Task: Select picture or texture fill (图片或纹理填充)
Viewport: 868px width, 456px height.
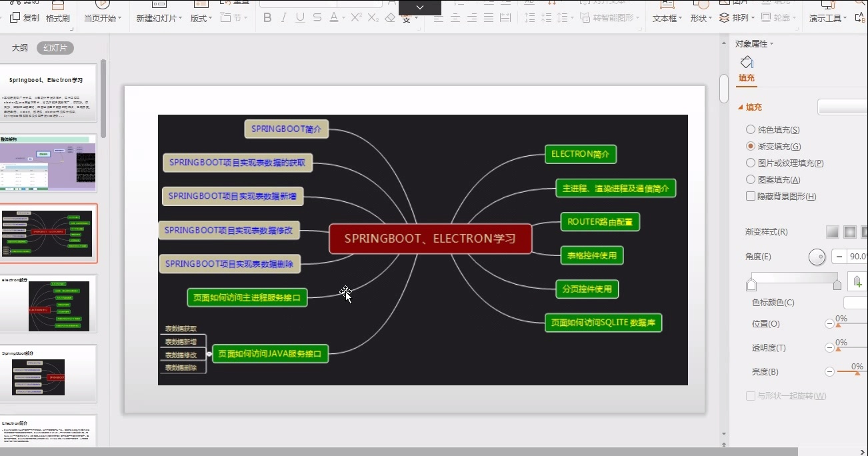Action: [x=751, y=163]
